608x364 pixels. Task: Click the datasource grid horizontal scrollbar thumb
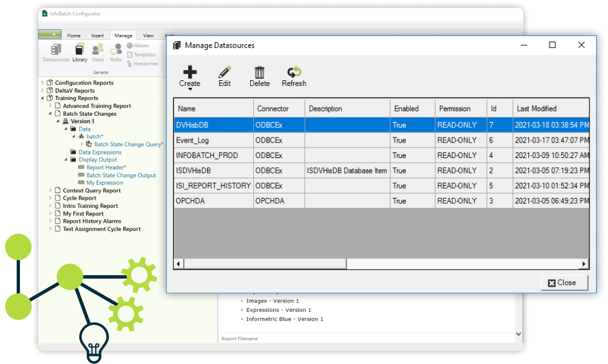(x=265, y=264)
